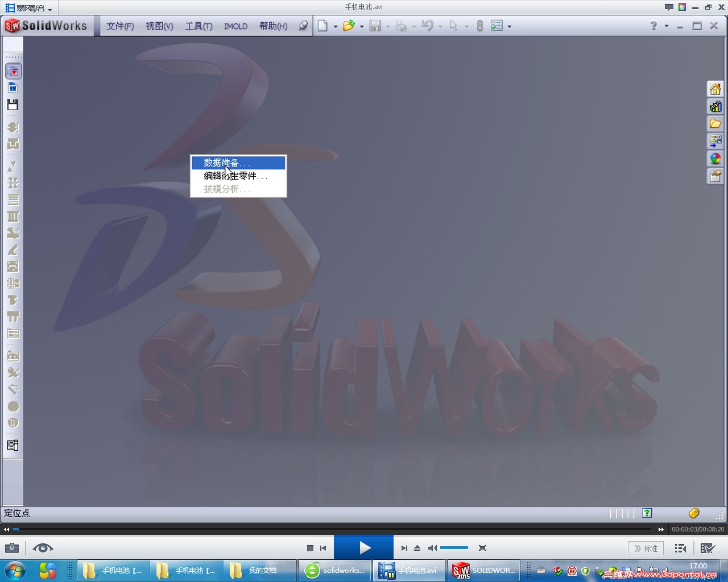Click the eject open-file button in player
The height and width of the screenshot is (582, 728).
417,548
